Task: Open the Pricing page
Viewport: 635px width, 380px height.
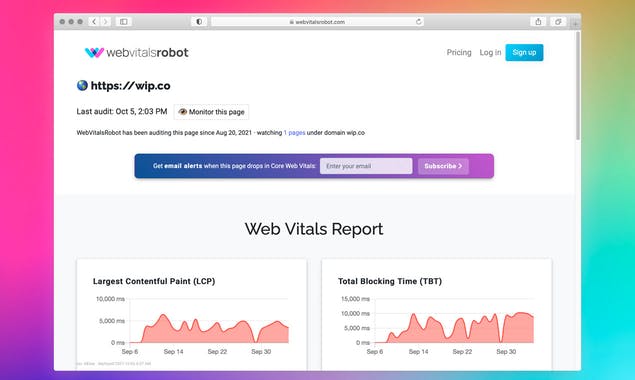Action: [x=459, y=52]
